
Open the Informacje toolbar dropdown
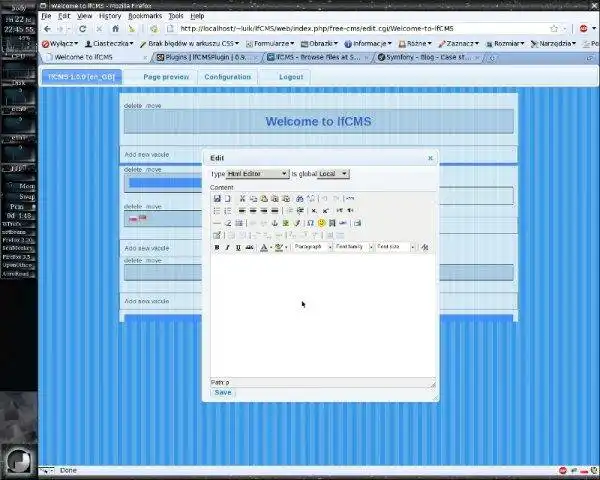coord(368,44)
